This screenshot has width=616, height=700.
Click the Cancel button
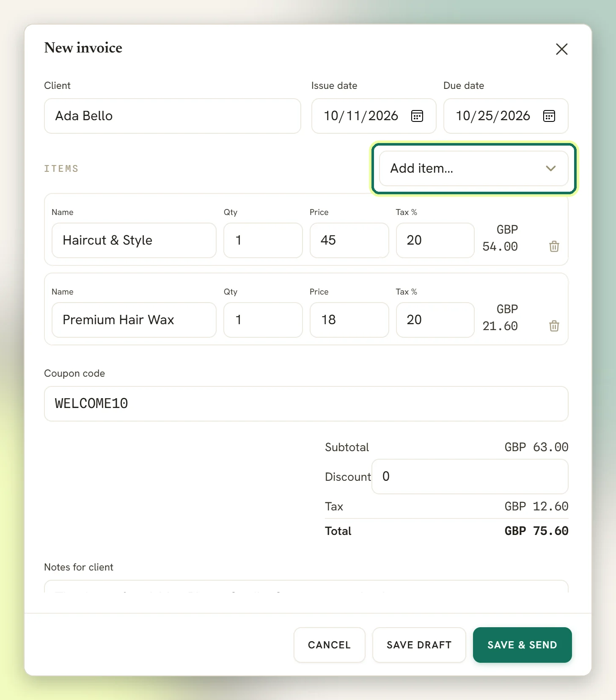tap(330, 645)
